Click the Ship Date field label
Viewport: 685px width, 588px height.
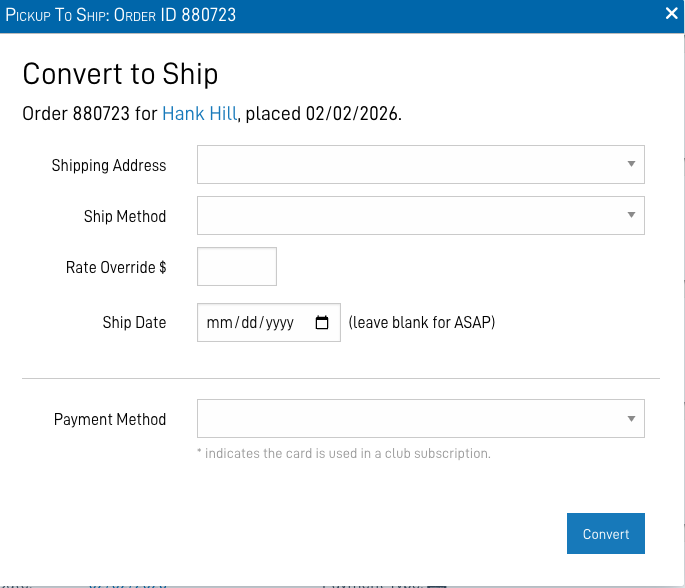(134, 323)
